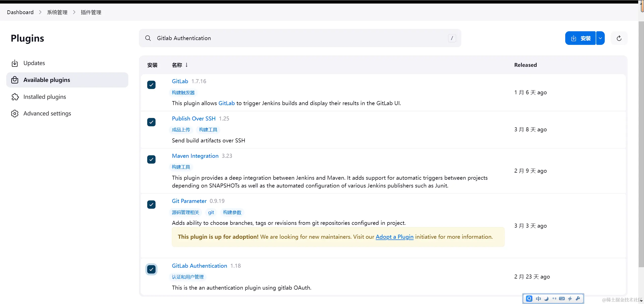Uncheck the GitLab 1.7.16 plugin checkbox

(151, 85)
